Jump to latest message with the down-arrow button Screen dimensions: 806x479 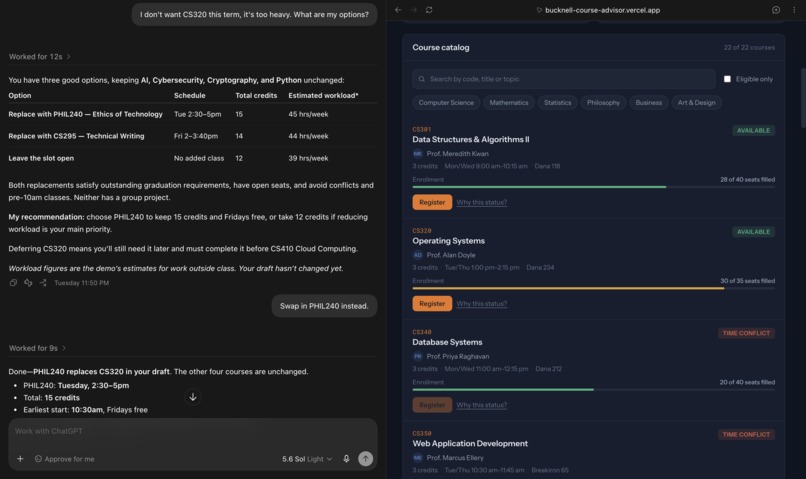coord(193,397)
